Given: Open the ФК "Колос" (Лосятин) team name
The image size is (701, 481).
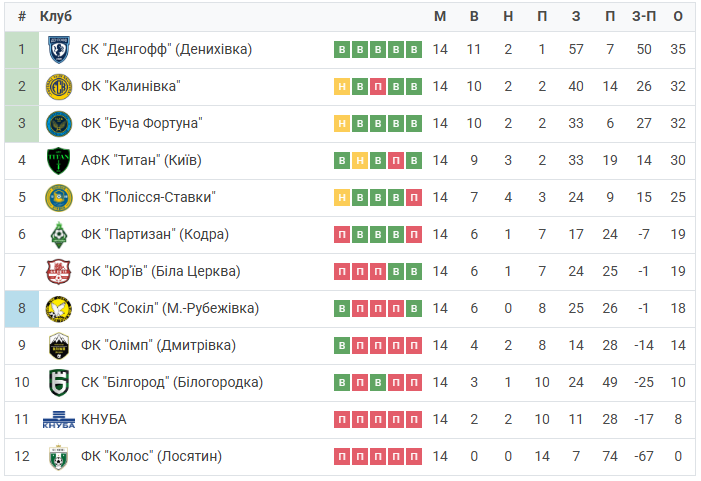Looking at the screenshot, I should (151, 456).
